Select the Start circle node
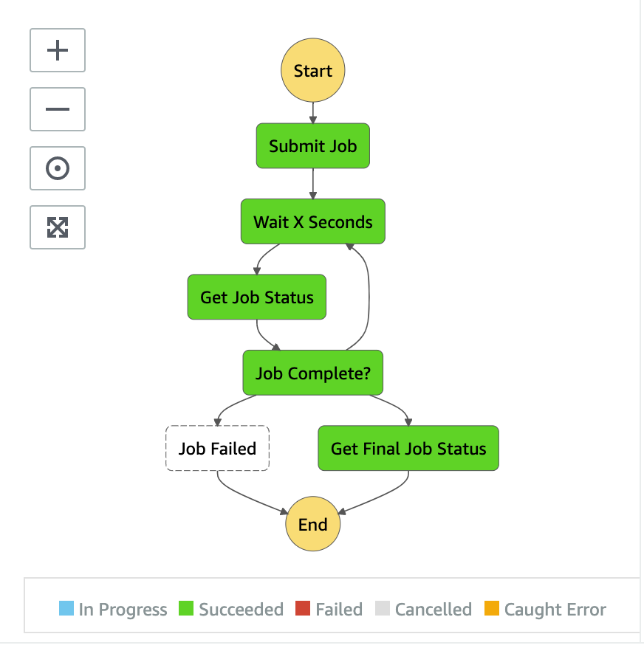This screenshot has height=648, width=644. click(312, 70)
